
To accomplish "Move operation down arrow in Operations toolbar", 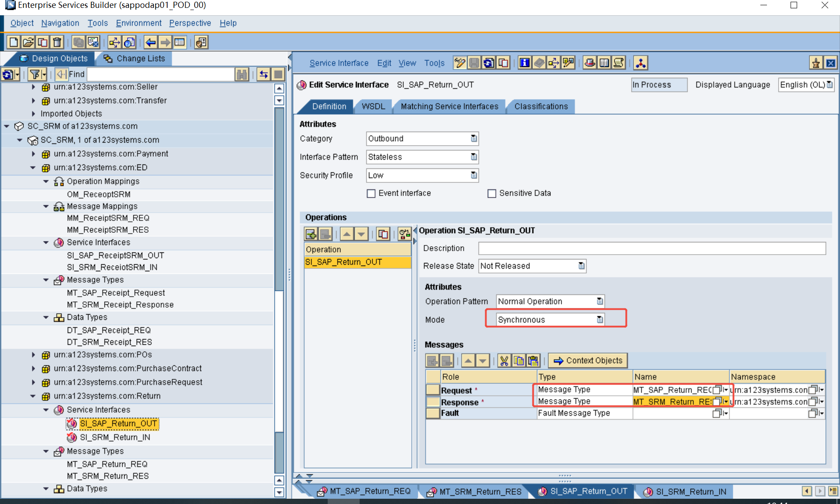I will pos(361,234).
